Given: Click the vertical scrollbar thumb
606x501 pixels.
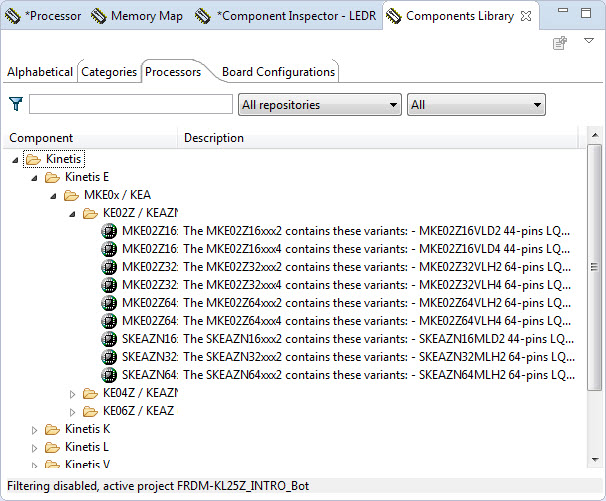Looking at the screenshot, I should 594,267.
